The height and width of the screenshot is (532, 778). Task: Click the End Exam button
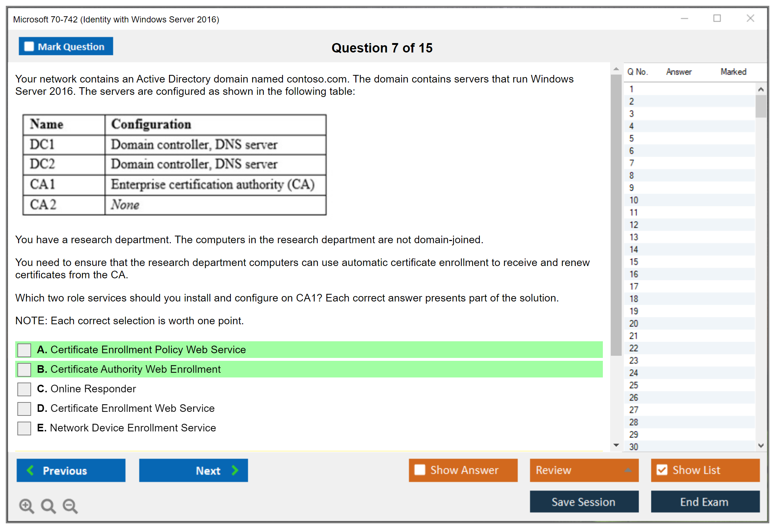(x=705, y=502)
